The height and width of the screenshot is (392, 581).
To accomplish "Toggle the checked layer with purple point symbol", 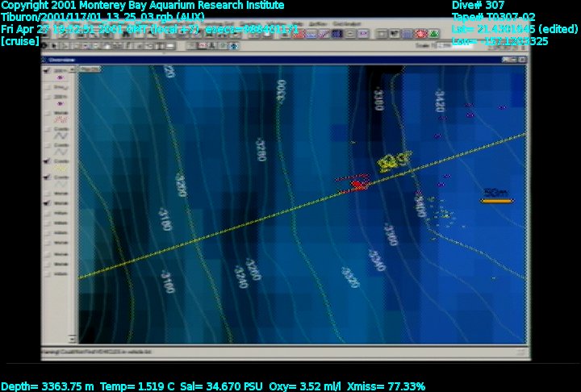I will coord(47,70).
